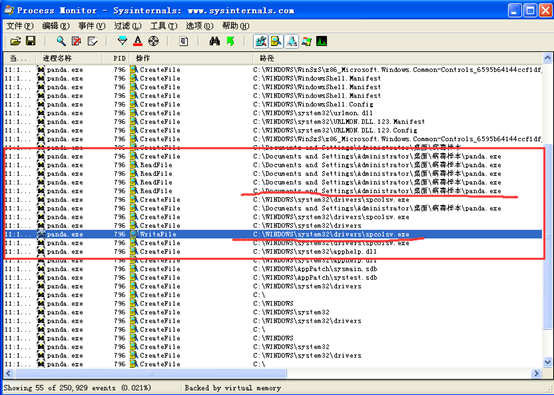Select the WindowShell.Config row
Image resolution: width=554 pixels, height=395 pixels.
click(273, 104)
